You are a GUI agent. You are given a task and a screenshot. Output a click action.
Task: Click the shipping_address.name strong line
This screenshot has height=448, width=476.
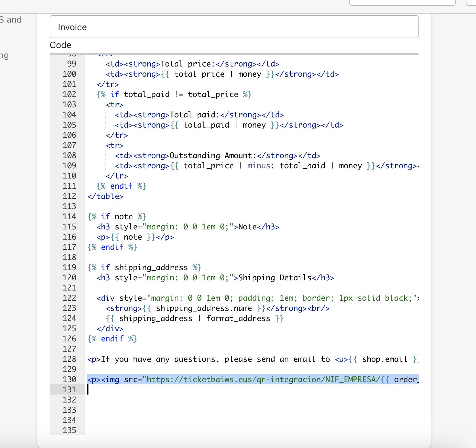pos(217,308)
